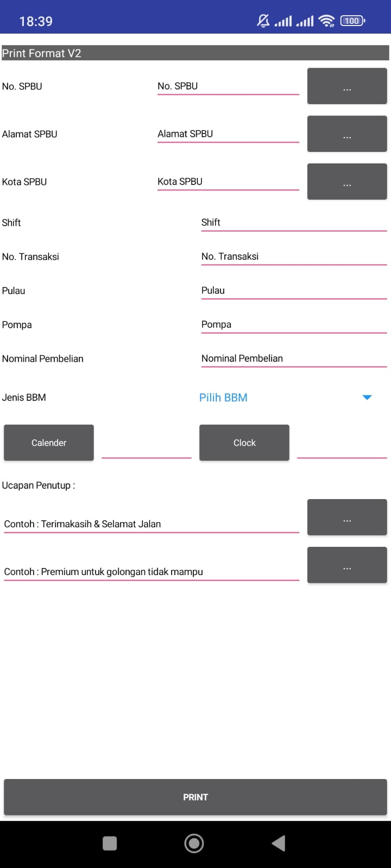The height and width of the screenshot is (868, 391).
Task: Open the Clock time picker button
Action: (244, 443)
